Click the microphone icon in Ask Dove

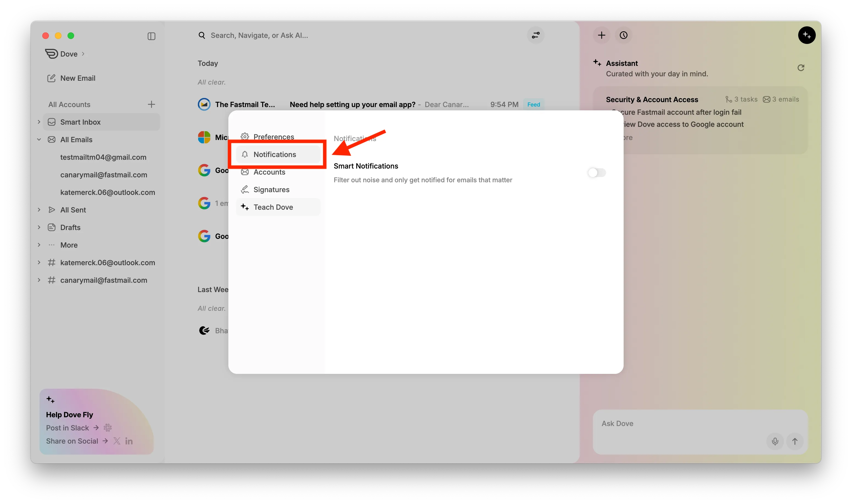pyautogui.click(x=775, y=441)
